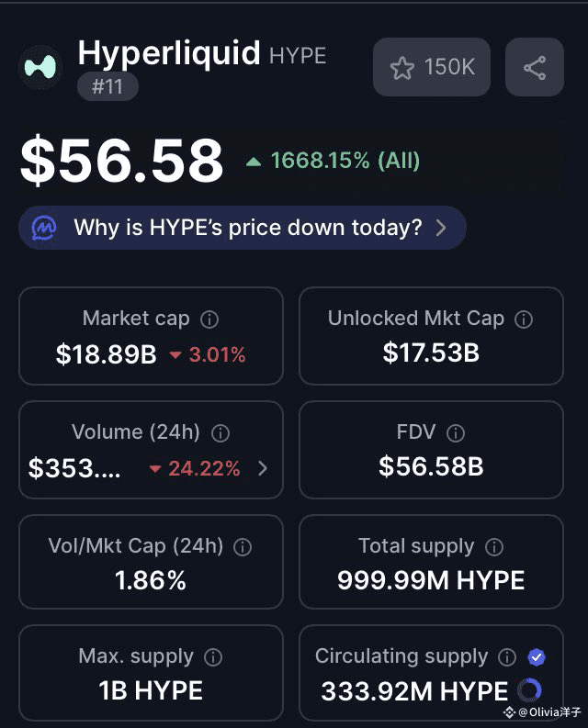Image resolution: width=588 pixels, height=728 pixels.
Task: Open the chevron on HYPE price explanation
Action: coord(441,228)
